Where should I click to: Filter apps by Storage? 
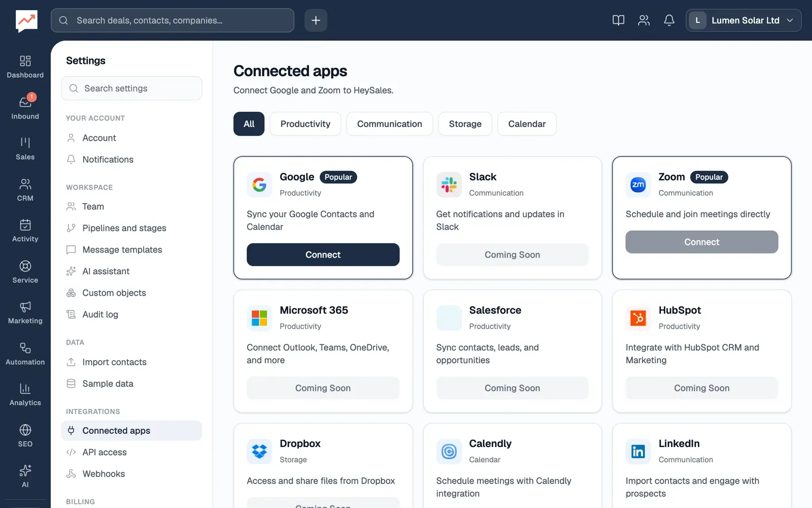coord(465,124)
